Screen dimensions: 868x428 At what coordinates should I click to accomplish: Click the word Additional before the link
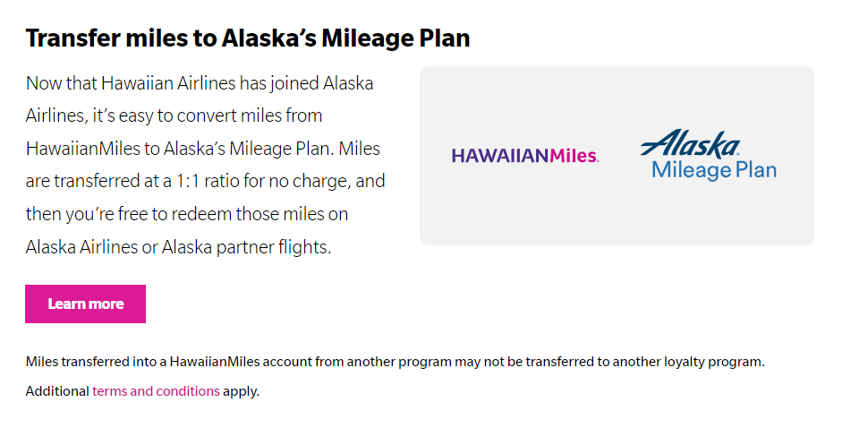coord(57,391)
